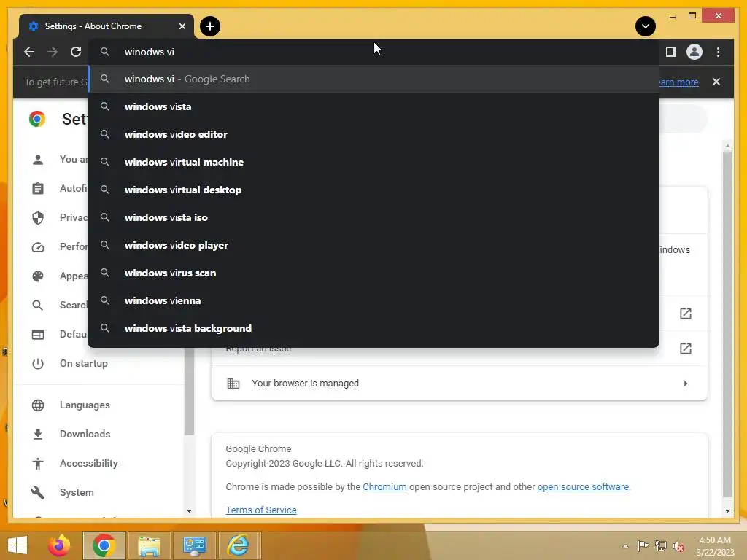Open the 'open source software' link
This screenshot has width=747, height=560.
pos(583,486)
